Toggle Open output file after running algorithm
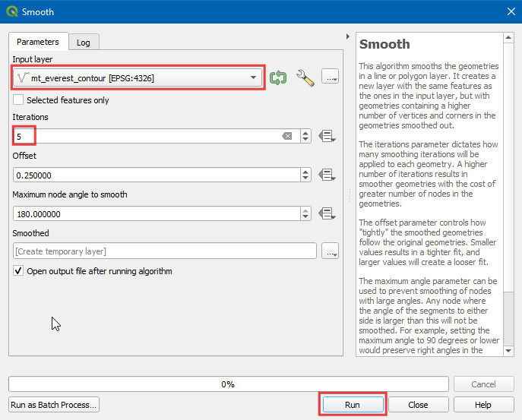The image size is (522, 420). coord(18,271)
